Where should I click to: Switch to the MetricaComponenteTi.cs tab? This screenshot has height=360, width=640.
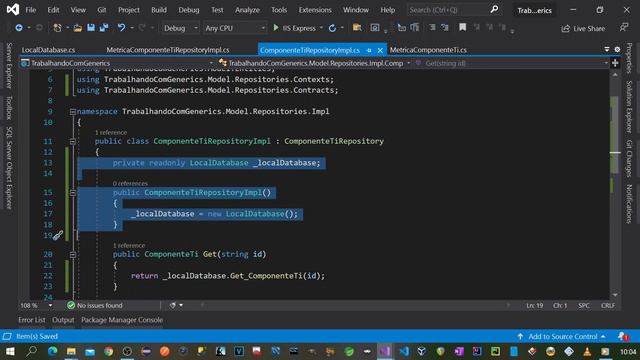pyautogui.click(x=428, y=50)
